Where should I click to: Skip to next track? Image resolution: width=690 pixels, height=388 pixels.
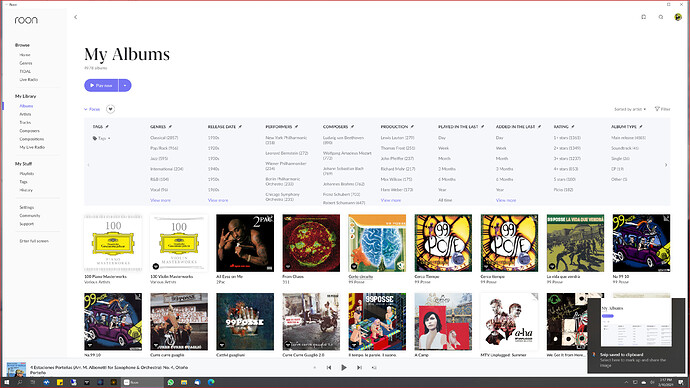coord(359,368)
